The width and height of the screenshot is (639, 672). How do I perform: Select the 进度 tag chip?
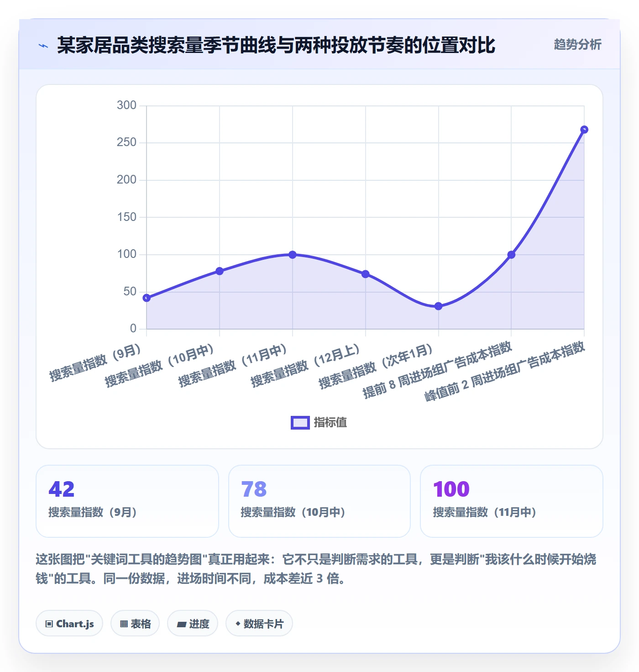coord(193,624)
